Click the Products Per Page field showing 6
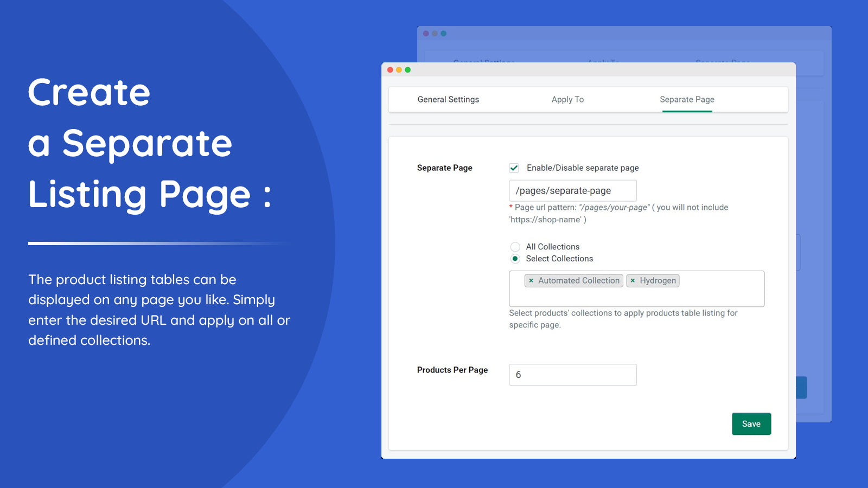 pos(572,374)
